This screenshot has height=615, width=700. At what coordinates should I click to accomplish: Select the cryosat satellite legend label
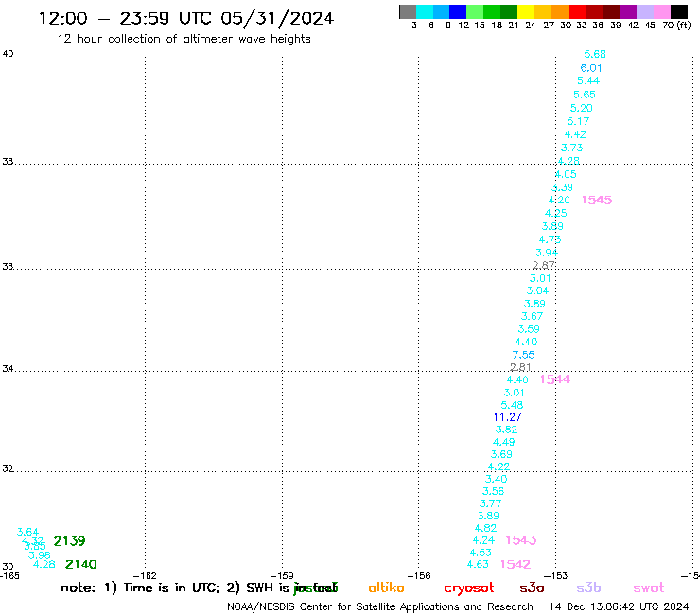pos(469,589)
